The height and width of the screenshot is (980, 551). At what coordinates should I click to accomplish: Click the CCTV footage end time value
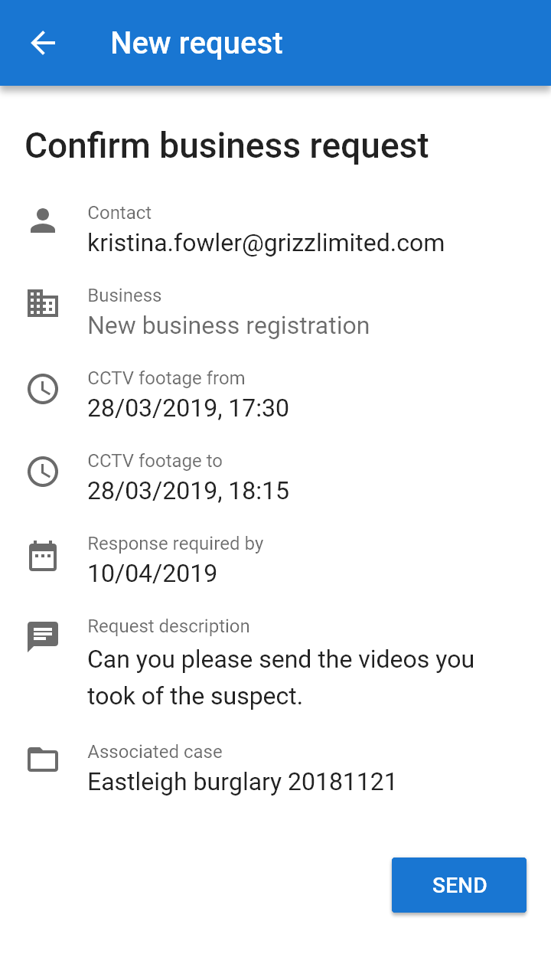tap(188, 491)
